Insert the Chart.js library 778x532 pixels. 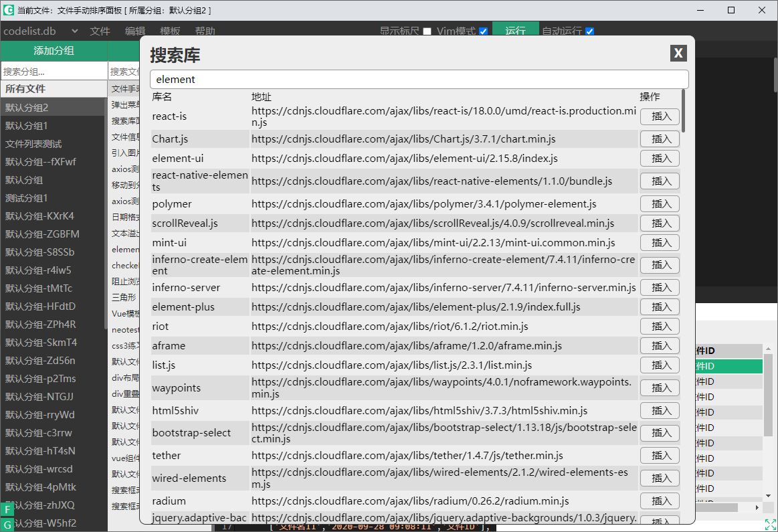[x=660, y=139]
